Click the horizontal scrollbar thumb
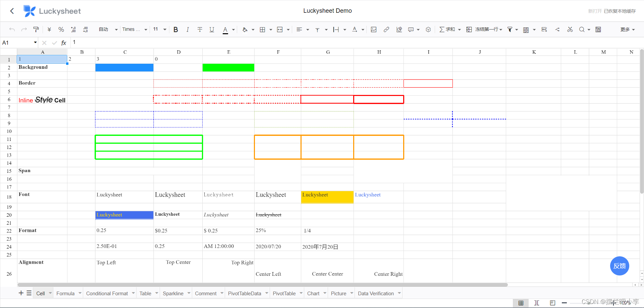The width and height of the screenshot is (644, 308). (263, 285)
